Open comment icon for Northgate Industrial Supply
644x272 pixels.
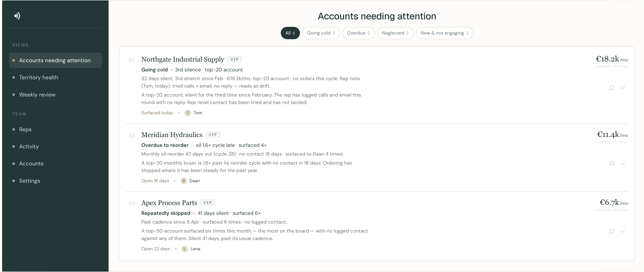(612, 88)
